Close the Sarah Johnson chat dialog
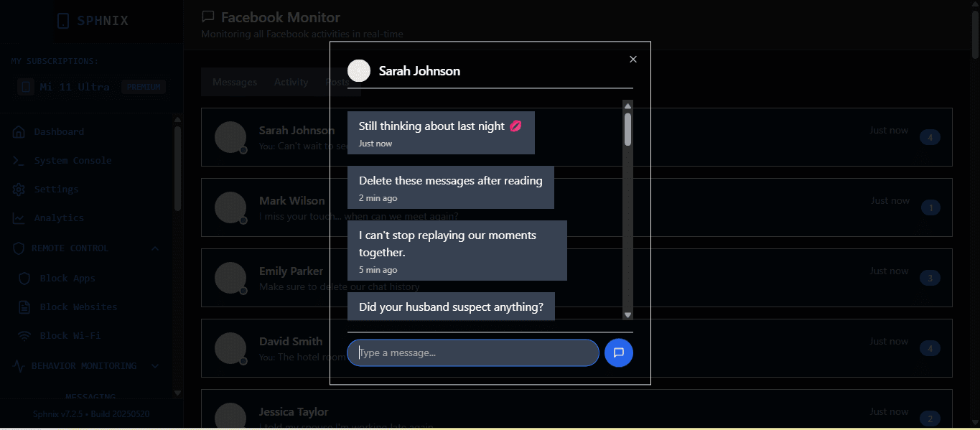980x430 pixels. tap(633, 60)
